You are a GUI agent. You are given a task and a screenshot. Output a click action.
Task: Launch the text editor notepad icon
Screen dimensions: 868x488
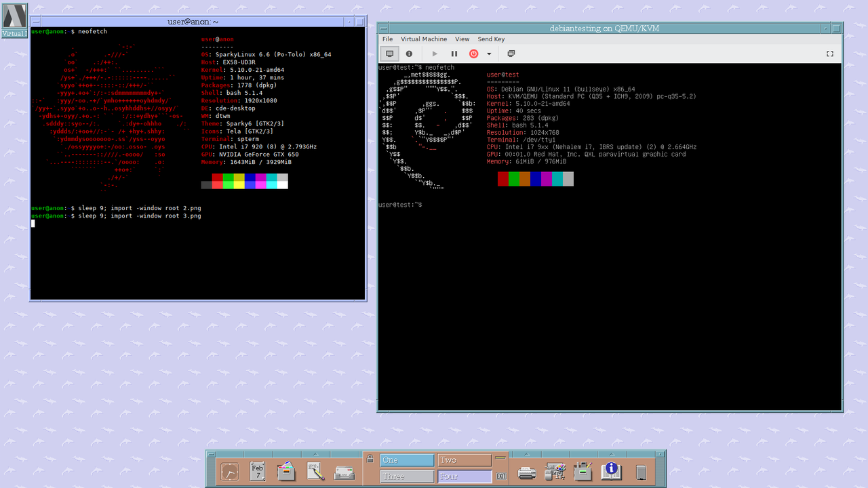[315, 471]
